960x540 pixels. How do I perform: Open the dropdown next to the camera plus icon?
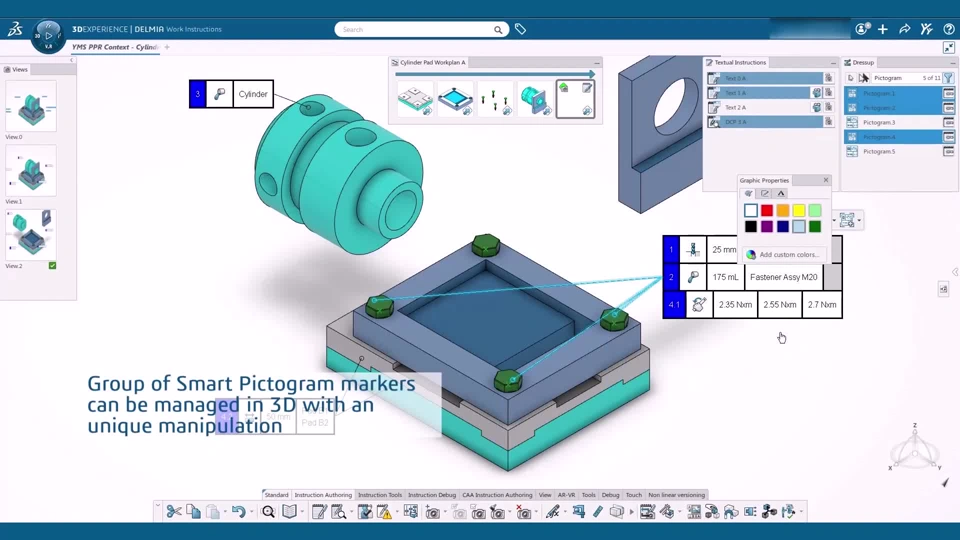[x=445, y=512]
